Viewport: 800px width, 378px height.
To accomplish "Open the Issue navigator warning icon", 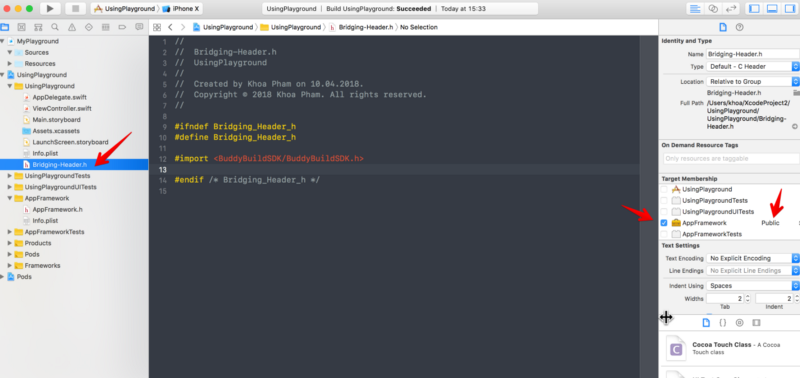I will pyautogui.click(x=72, y=27).
